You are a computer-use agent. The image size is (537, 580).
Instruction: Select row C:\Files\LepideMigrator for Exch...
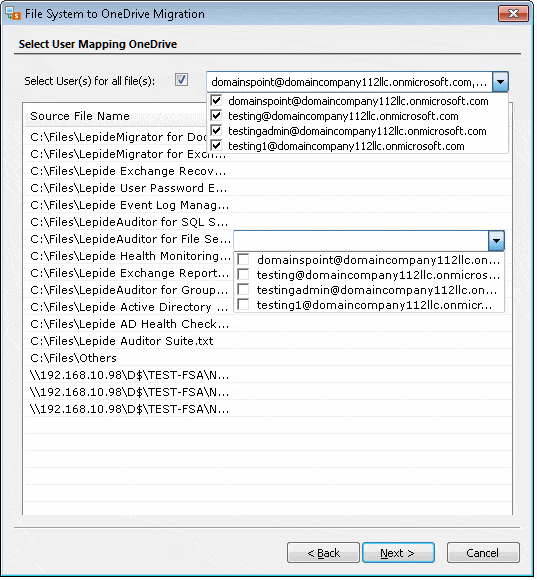coord(128,154)
